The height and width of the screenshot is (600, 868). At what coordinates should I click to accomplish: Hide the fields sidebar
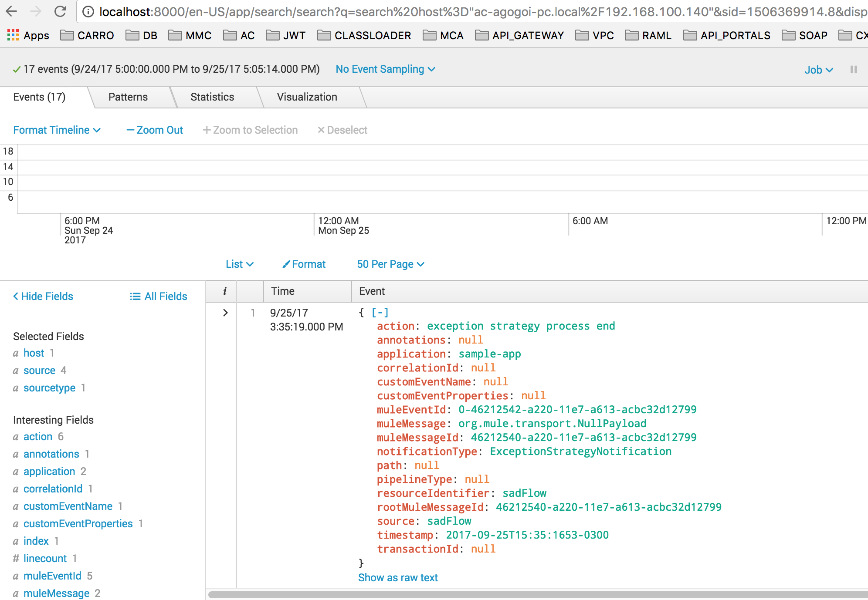pos(43,297)
